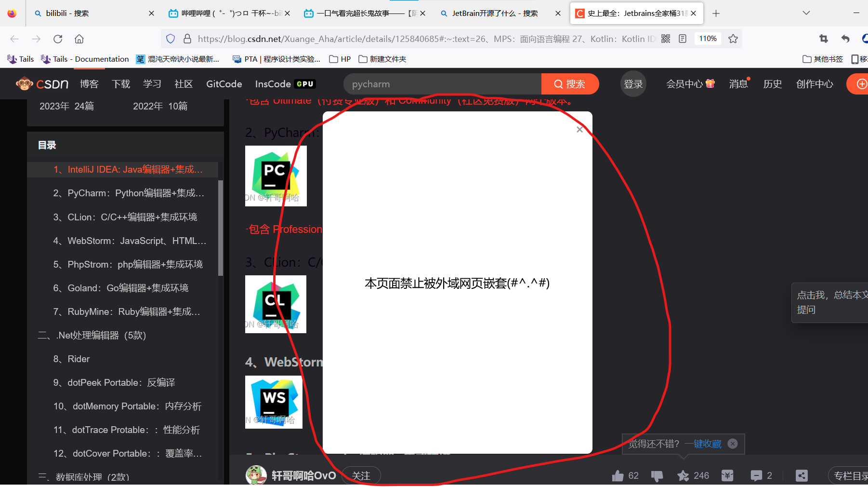Click the 110% zoom level indicator

[708, 39]
